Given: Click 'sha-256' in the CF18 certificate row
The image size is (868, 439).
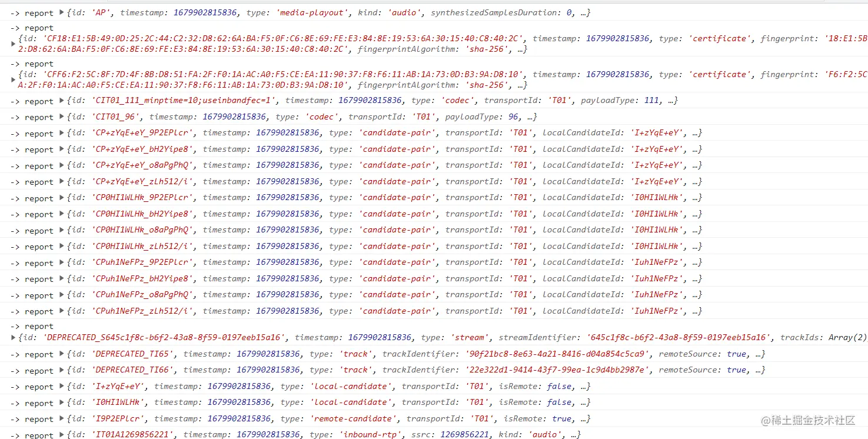Looking at the screenshot, I should tap(487, 49).
